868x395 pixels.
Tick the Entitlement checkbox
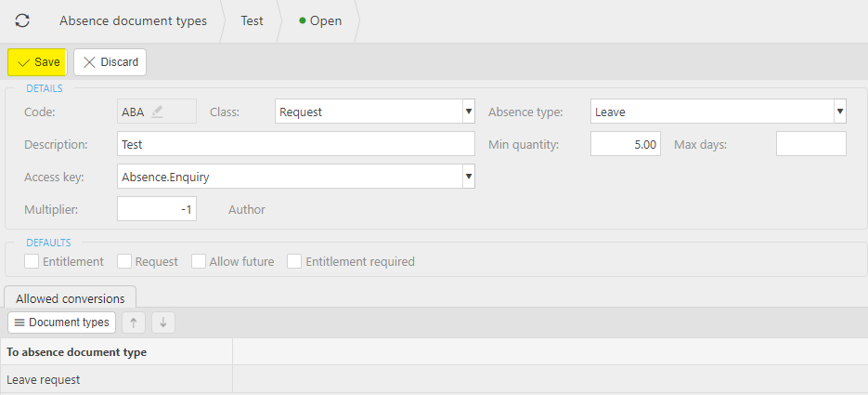32,261
